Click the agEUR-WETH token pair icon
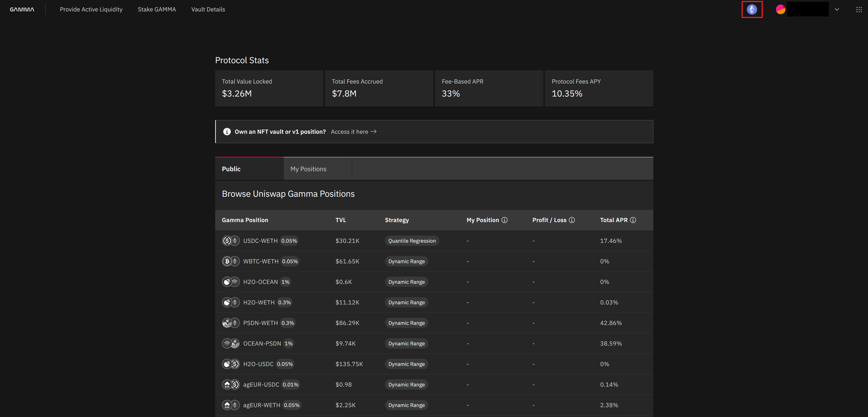Viewport: 868px width, 417px height. (231, 405)
